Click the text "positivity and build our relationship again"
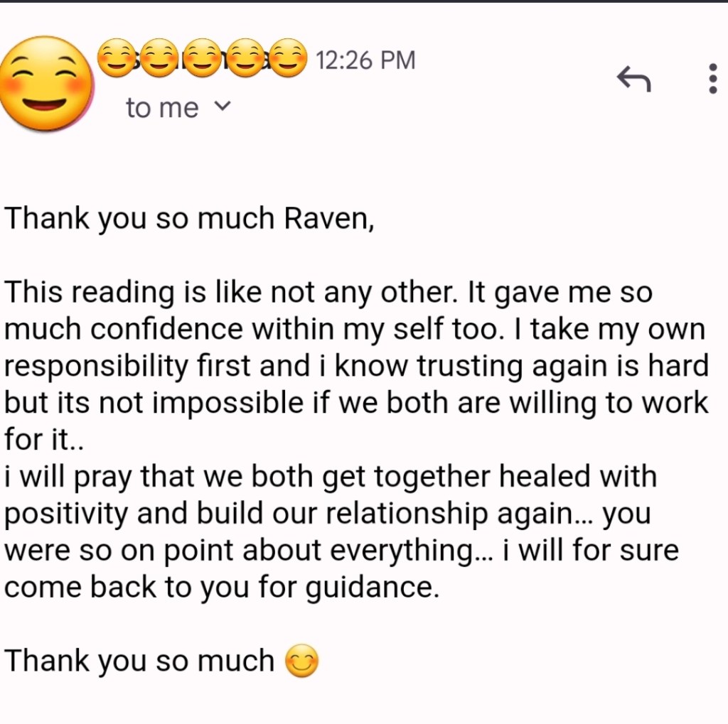The image size is (728, 724). coord(284,514)
